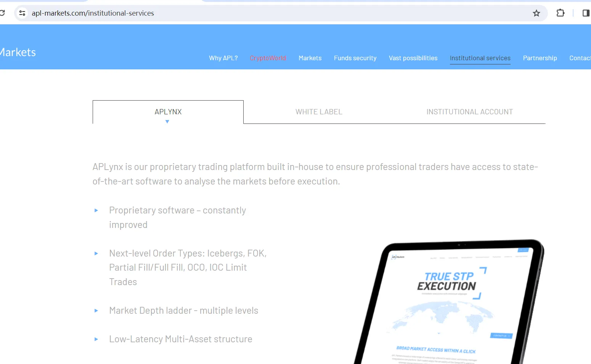This screenshot has height=364, width=591.
Task: Click the 'APLynx is our proprietary trading platform' paragraph
Action: (x=315, y=174)
